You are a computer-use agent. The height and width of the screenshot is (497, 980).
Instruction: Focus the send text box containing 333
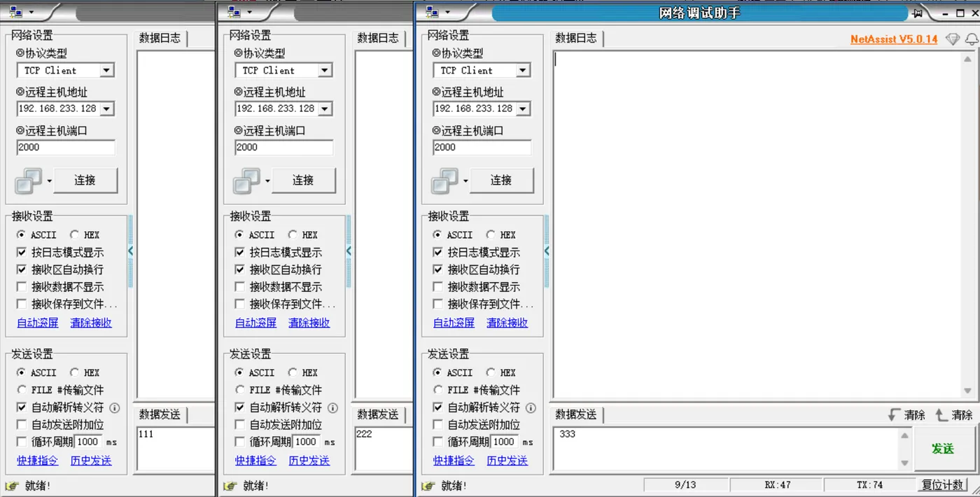tap(727, 449)
